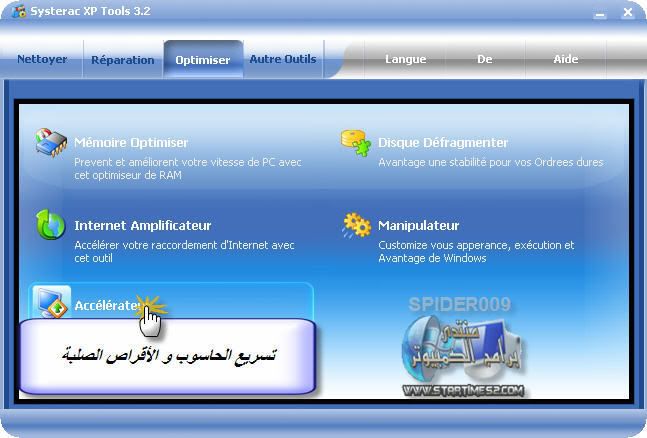The image size is (647, 438).
Task: Click the Accélérateur monitor icon
Action: (x=52, y=302)
